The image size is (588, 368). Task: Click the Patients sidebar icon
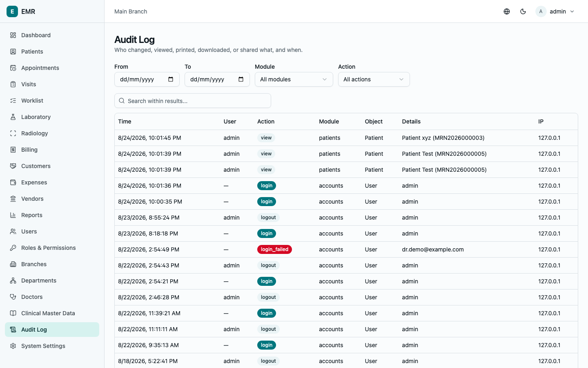(x=13, y=52)
